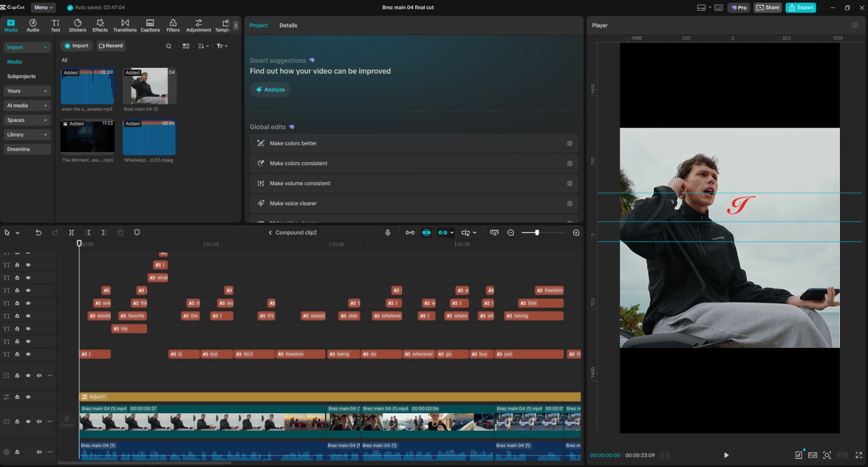Click the microphone voiceover record icon
This screenshot has height=467, width=868.
point(387,232)
